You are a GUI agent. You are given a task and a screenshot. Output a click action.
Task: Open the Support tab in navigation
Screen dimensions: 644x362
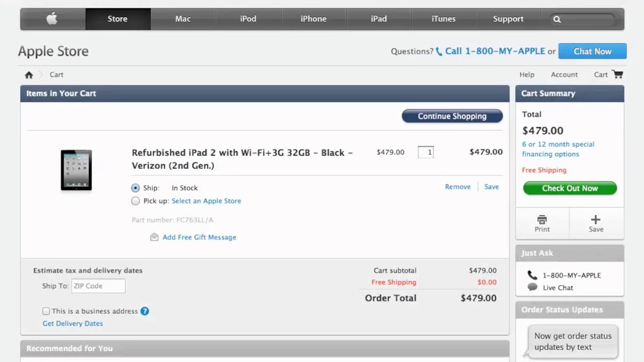tap(508, 19)
